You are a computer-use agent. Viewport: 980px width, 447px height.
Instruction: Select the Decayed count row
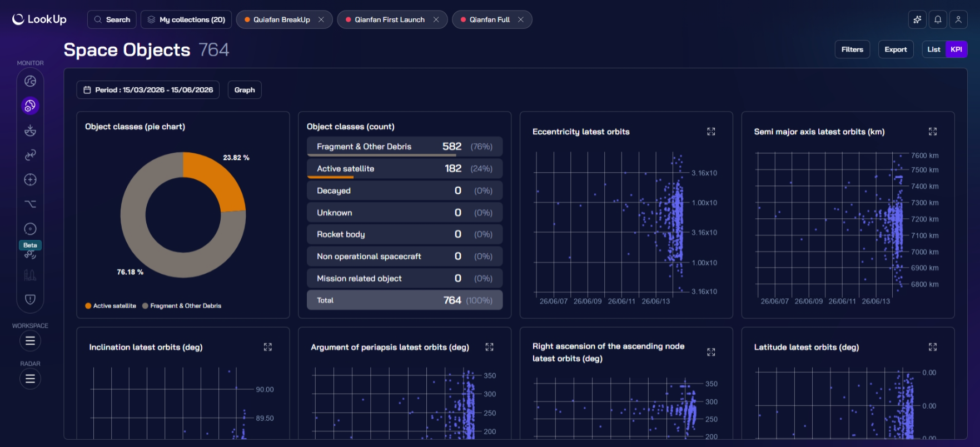[405, 190]
